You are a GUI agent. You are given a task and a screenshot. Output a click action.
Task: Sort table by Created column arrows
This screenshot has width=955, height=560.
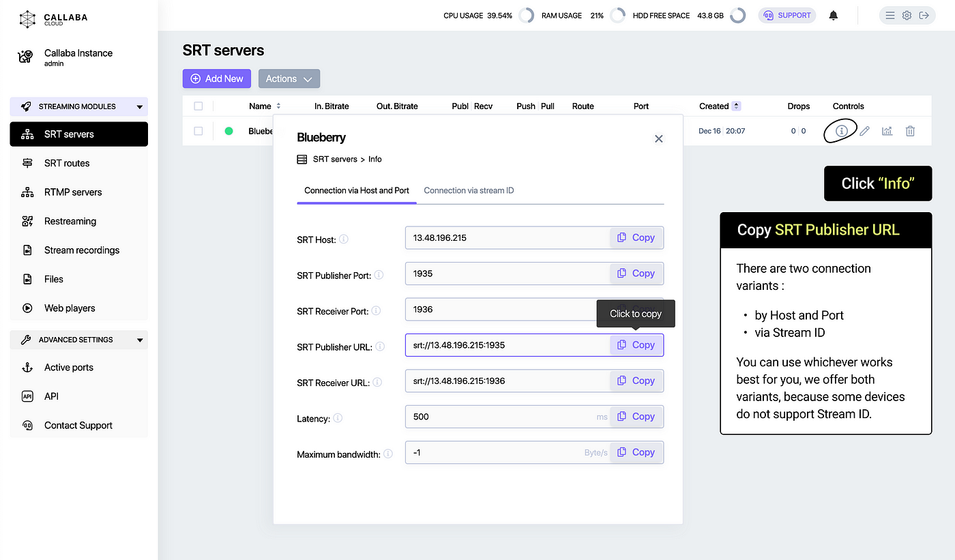coord(736,106)
